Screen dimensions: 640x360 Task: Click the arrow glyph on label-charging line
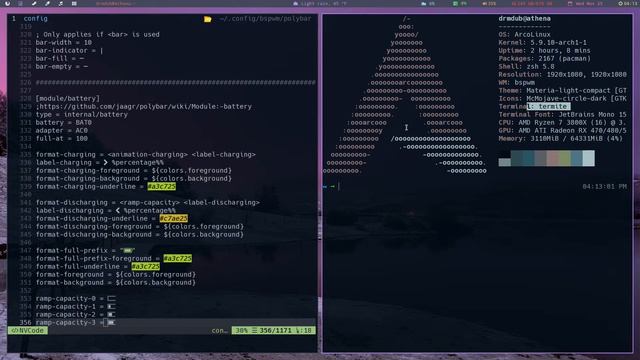tap(105, 162)
